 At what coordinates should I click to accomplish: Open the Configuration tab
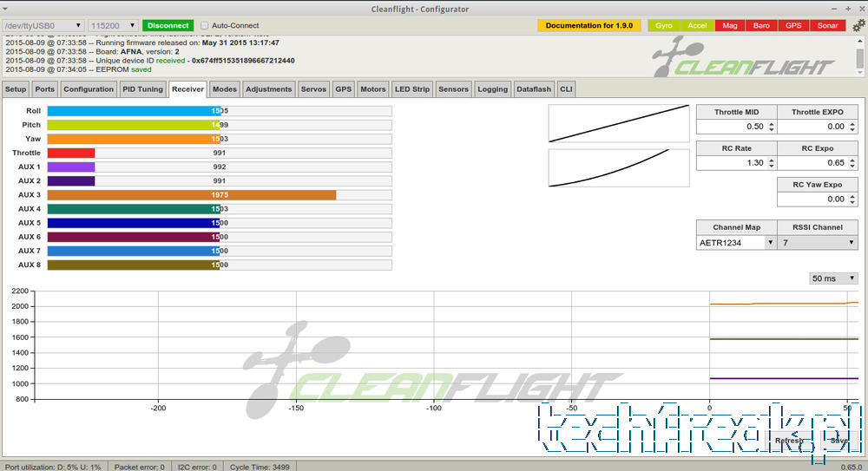pyautogui.click(x=89, y=89)
